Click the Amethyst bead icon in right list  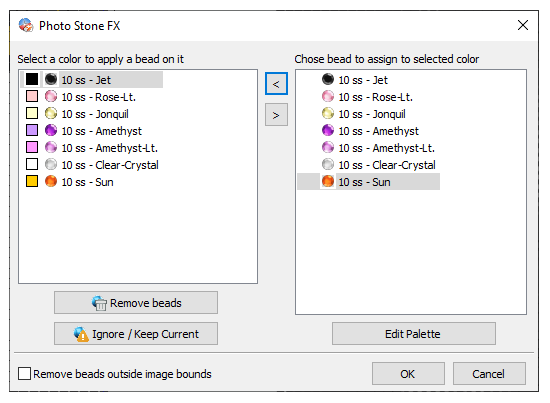[328, 130]
